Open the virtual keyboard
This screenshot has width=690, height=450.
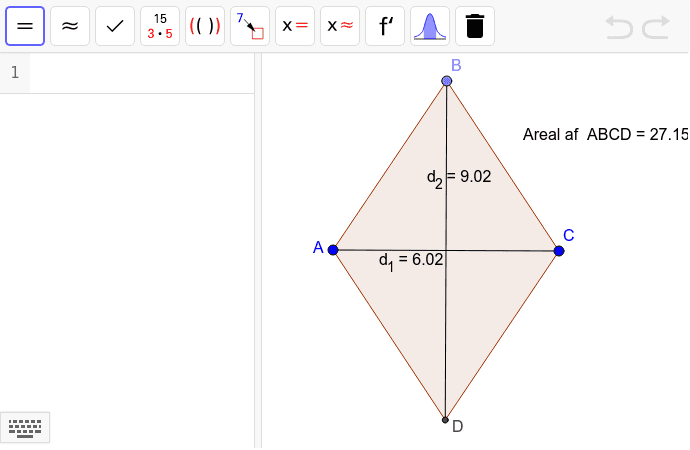tap(25, 428)
